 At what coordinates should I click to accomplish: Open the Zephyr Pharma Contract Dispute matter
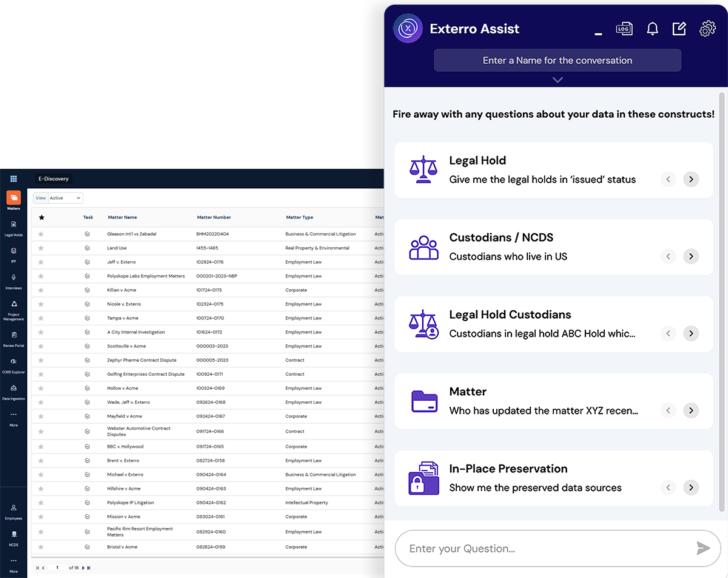[142, 360]
